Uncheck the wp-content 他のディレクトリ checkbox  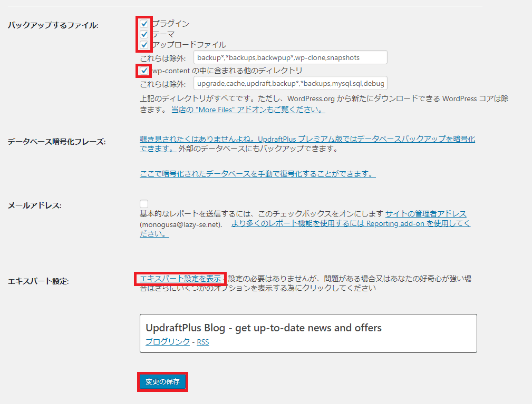(x=143, y=71)
